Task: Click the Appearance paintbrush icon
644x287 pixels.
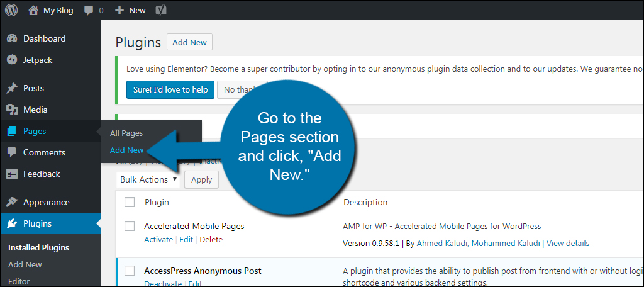Action: [x=12, y=202]
